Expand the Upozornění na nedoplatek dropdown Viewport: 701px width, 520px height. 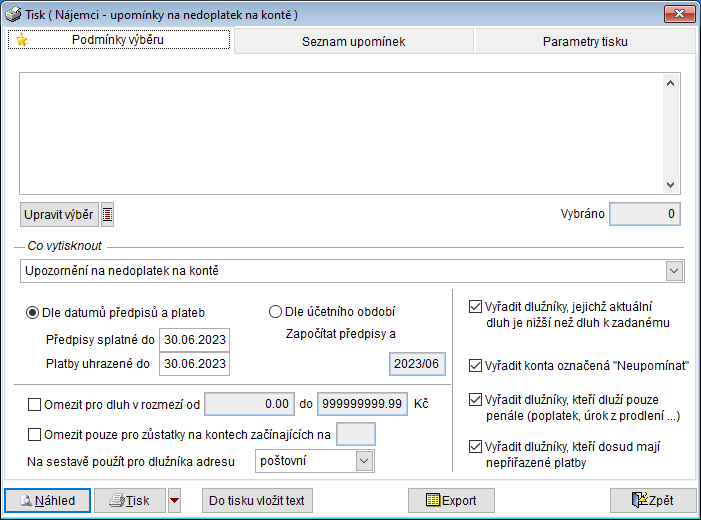point(674,271)
